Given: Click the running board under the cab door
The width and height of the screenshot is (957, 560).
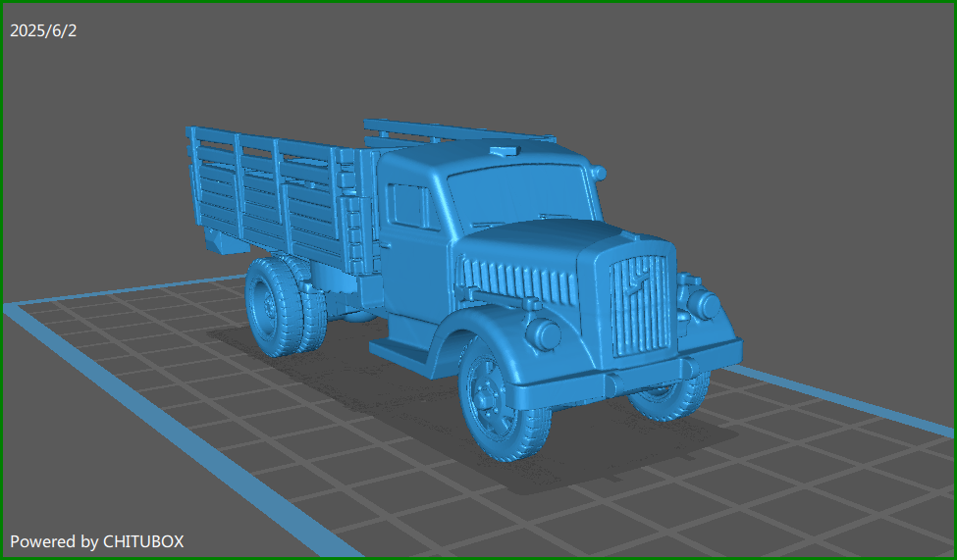Looking at the screenshot, I should coord(400,352).
